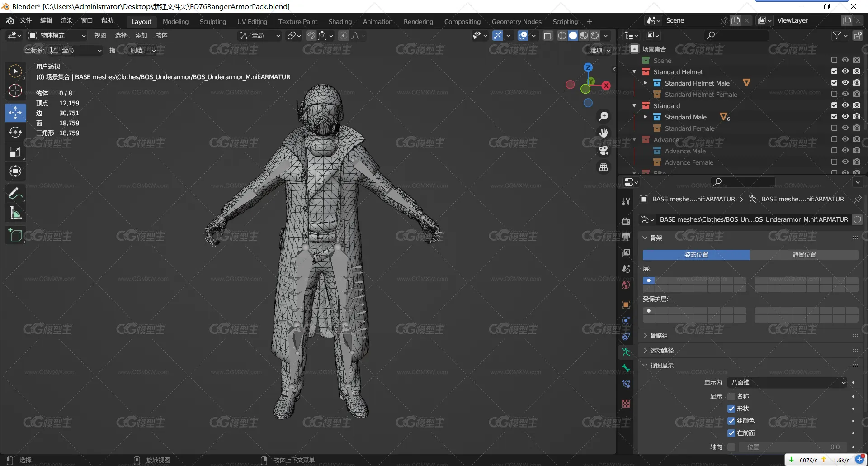This screenshot has width=868, height=466.
Task: Select the Rotate tool
Action: pos(15,132)
